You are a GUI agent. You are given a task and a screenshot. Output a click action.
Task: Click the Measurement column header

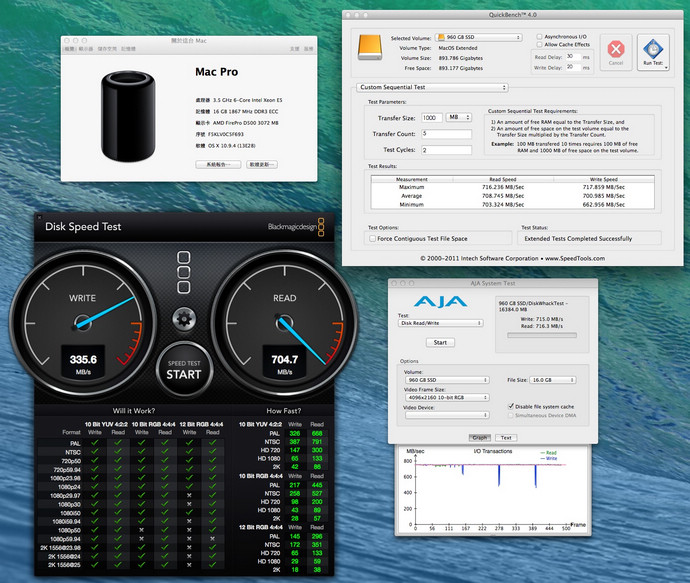pyautogui.click(x=412, y=179)
